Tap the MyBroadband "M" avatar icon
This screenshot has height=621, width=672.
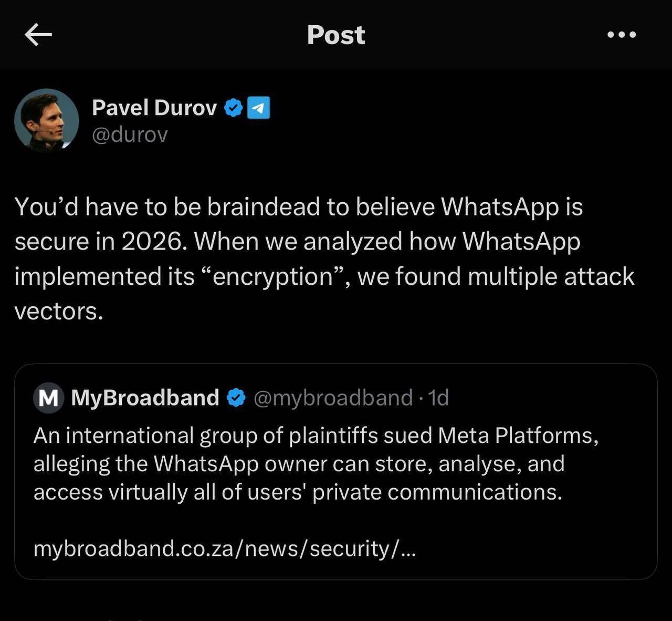pyautogui.click(x=48, y=398)
